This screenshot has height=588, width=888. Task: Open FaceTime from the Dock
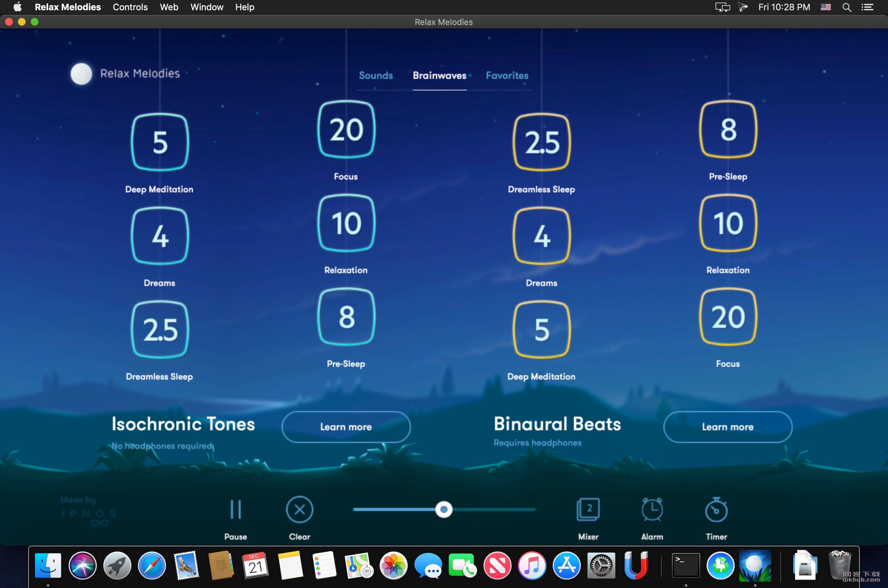click(x=462, y=566)
